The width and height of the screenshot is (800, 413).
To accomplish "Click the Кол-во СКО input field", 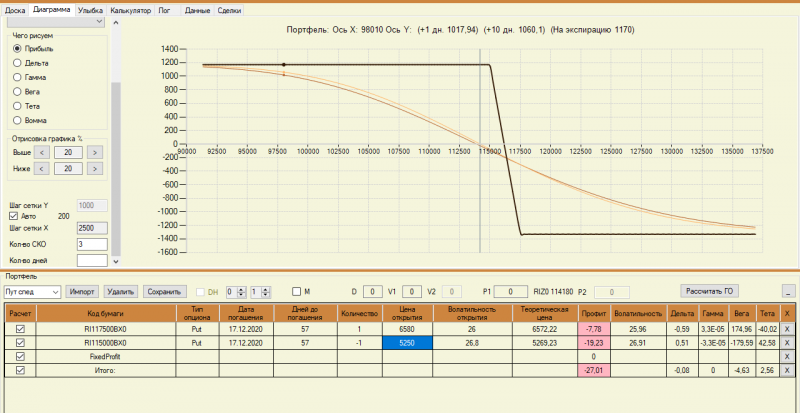I will pos(92,245).
